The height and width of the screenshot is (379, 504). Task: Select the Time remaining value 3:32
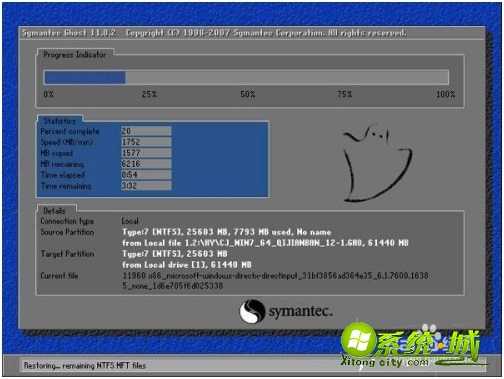coord(146,186)
